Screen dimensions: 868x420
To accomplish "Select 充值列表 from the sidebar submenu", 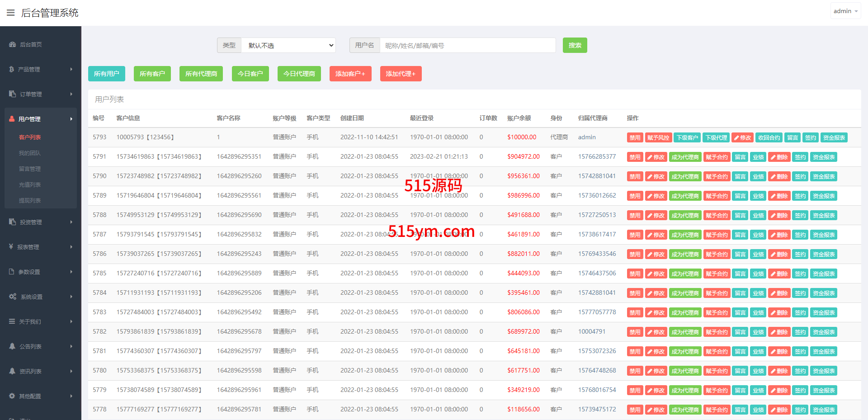I will (30, 184).
